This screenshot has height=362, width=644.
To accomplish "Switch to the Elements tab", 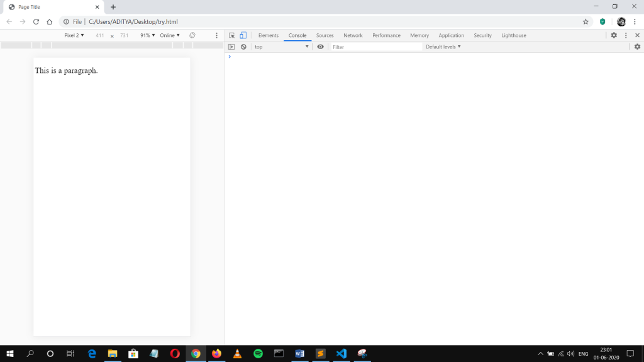I will click(269, 36).
